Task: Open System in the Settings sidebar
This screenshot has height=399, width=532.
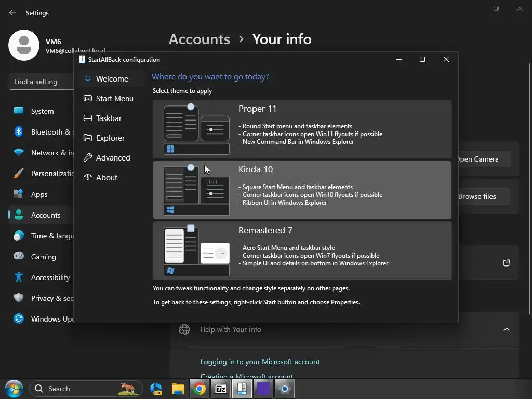Action: (x=42, y=111)
